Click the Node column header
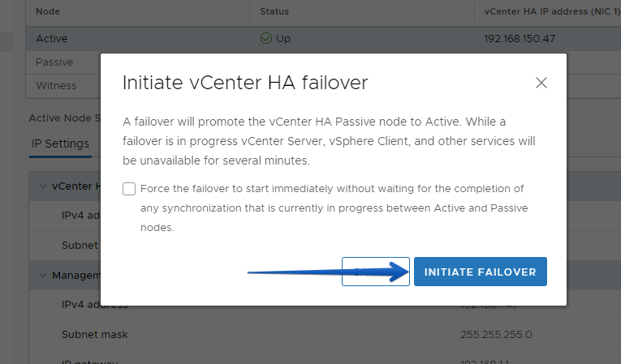The height and width of the screenshot is (364, 621). coord(48,11)
